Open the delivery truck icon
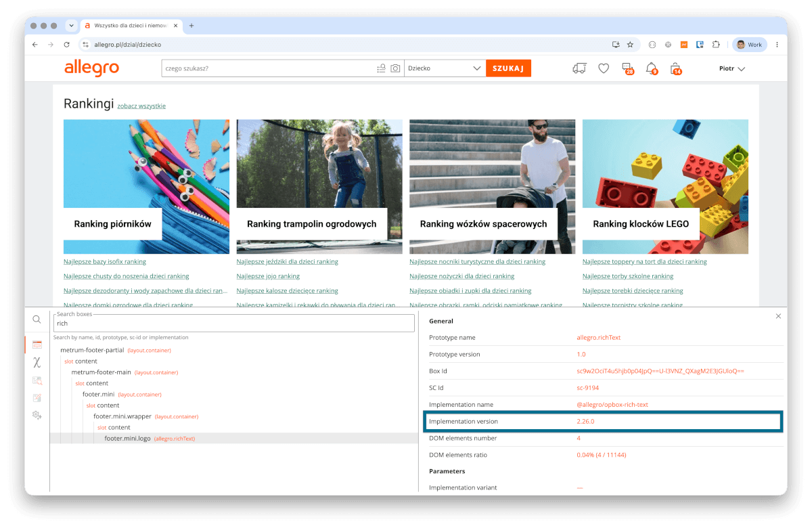This screenshot has height=528, width=812. [x=579, y=68]
